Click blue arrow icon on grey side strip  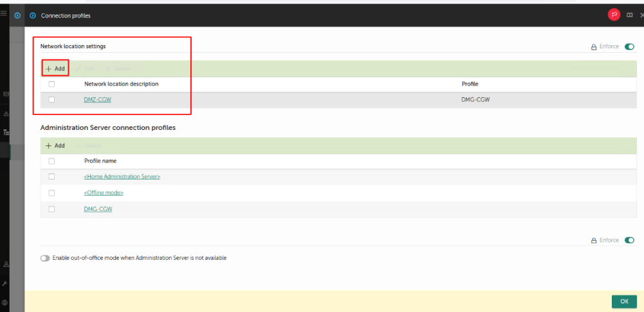(17, 15)
